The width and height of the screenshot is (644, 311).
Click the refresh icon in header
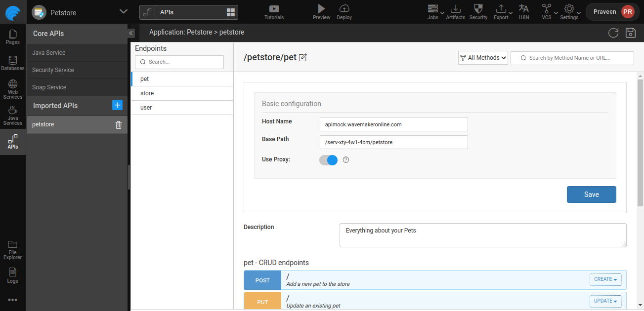click(x=613, y=33)
